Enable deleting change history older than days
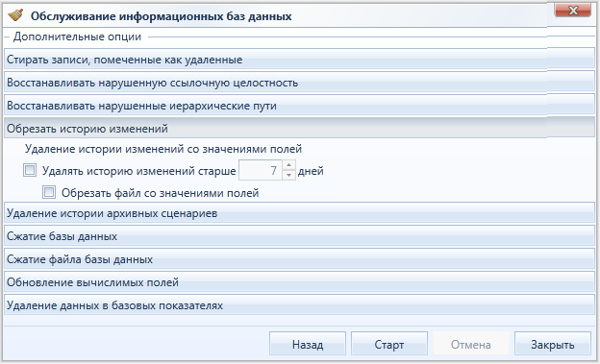This screenshot has width=600, height=364. 30,170
